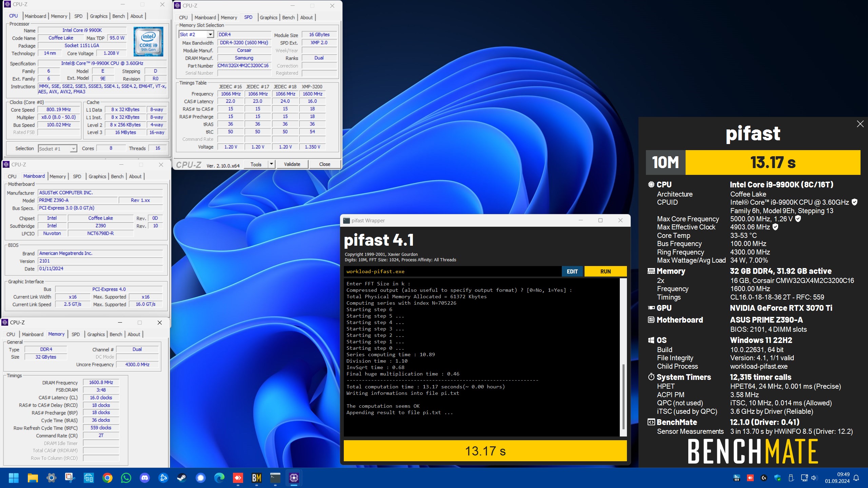The image size is (868, 488).
Task: Open Snipping Tool from the taskbar
Action: coord(70,478)
